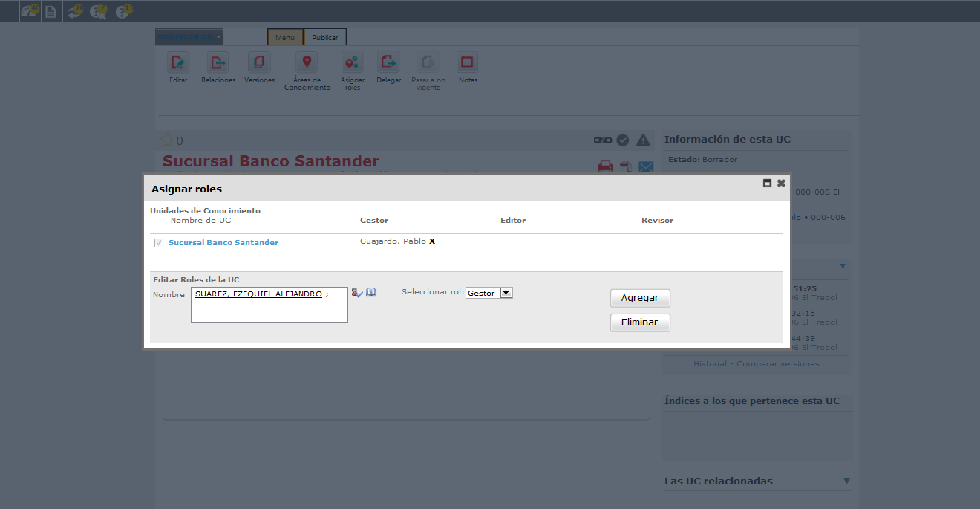Click the Sucursal Banco Santander page title
Image resolution: width=980 pixels, height=509 pixels.
click(271, 161)
